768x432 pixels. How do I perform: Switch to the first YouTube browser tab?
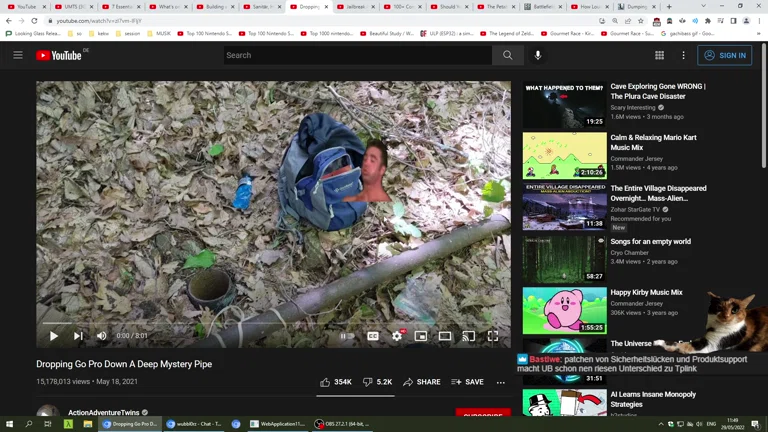pos(25,7)
